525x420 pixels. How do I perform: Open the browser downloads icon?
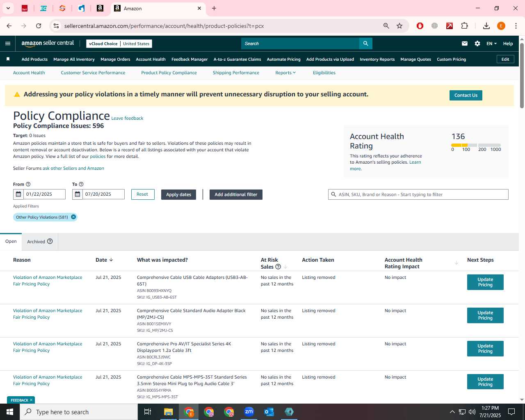(486, 26)
